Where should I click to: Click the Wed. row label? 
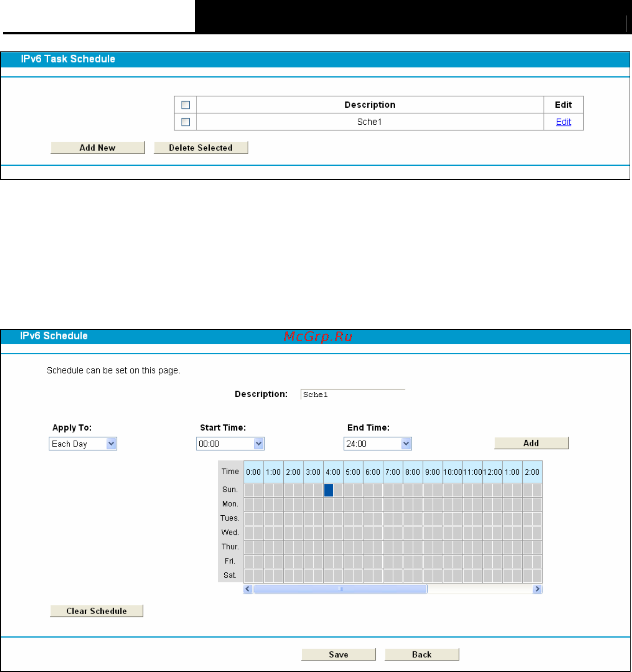230,532
